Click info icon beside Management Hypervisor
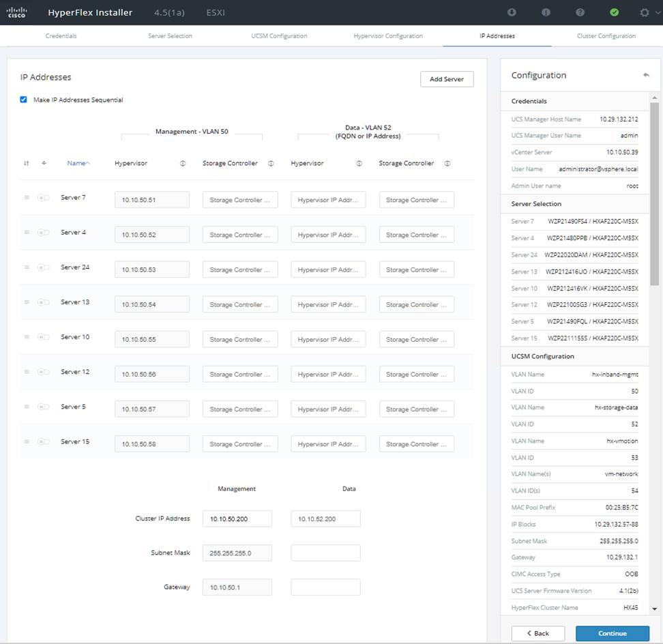This screenshot has width=663, height=644. [x=183, y=163]
